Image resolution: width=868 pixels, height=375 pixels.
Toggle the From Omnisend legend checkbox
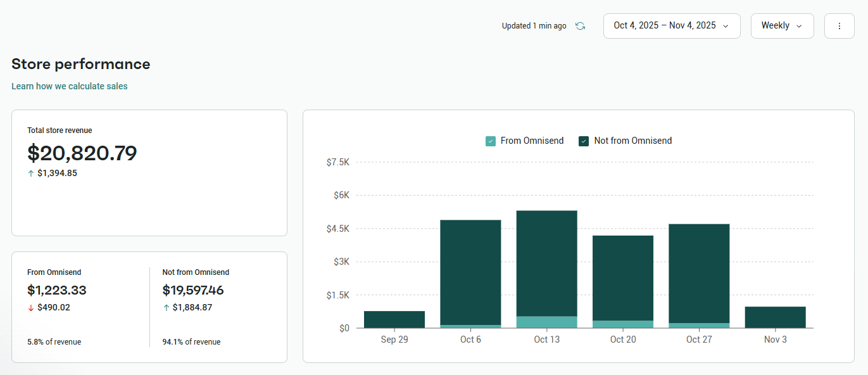pos(491,141)
